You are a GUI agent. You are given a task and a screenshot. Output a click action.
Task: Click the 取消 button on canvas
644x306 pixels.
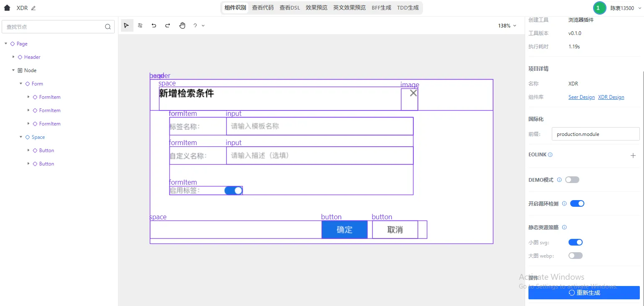395,230
